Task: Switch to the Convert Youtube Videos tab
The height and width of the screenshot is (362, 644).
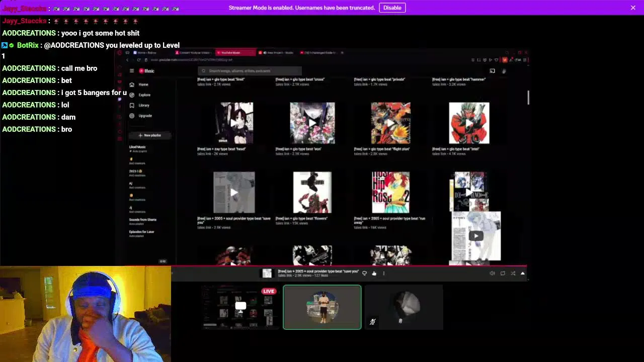Action: point(194,52)
